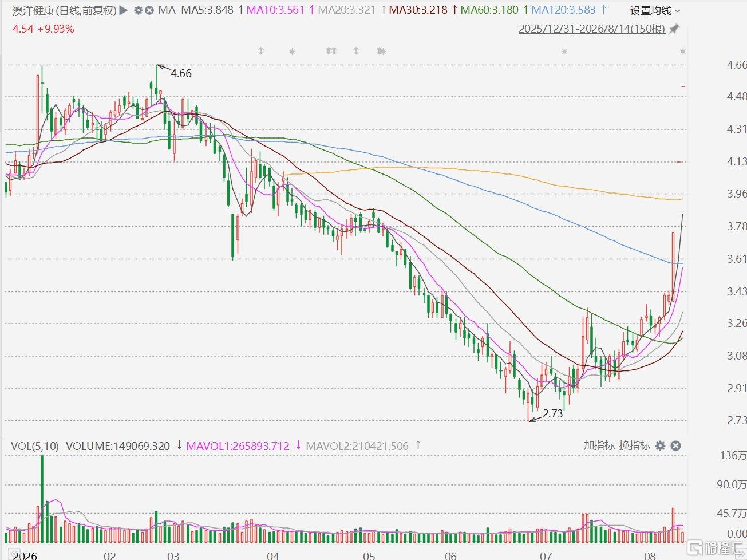This screenshot has height=560, width=747.
Task: Click the pin icon next to date range
Action: click(674, 29)
